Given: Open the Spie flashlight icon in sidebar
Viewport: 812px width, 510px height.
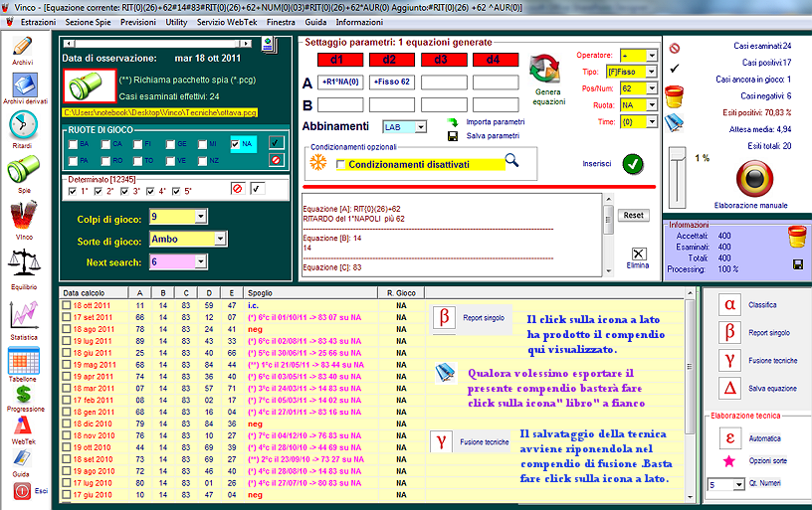Looking at the screenshot, I should pyautogui.click(x=23, y=170).
